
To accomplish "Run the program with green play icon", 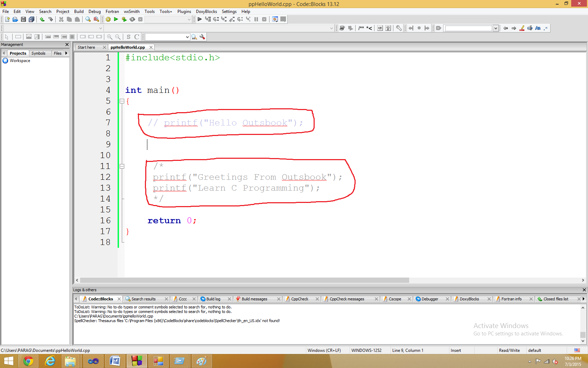I will 116,20.
